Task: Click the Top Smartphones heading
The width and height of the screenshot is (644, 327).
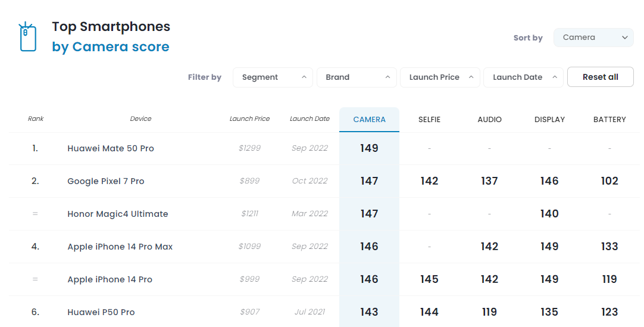Action: (111, 27)
